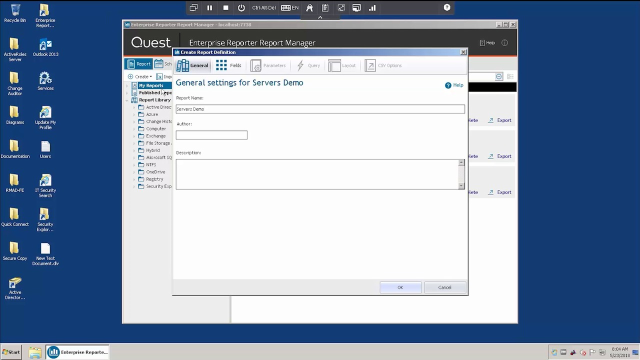Screen dimensions: 640x360
Task: Open the Create dropdown in Report Manager
Action: [140, 76]
